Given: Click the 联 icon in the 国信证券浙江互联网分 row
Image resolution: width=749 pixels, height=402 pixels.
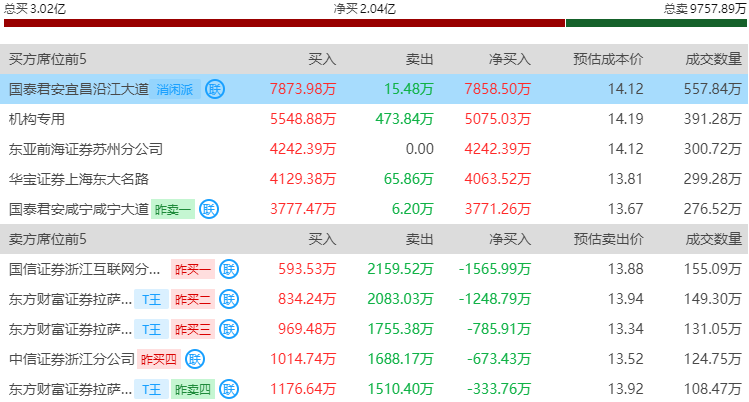Looking at the screenshot, I should click(x=229, y=269).
